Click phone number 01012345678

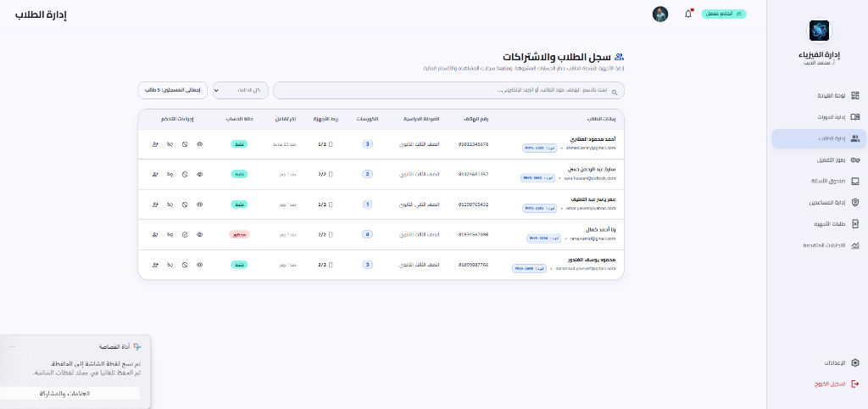coord(473,144)
